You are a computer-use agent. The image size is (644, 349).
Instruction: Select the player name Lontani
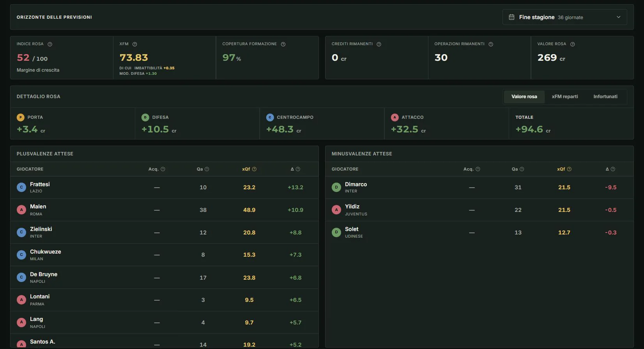click(40, 296)
